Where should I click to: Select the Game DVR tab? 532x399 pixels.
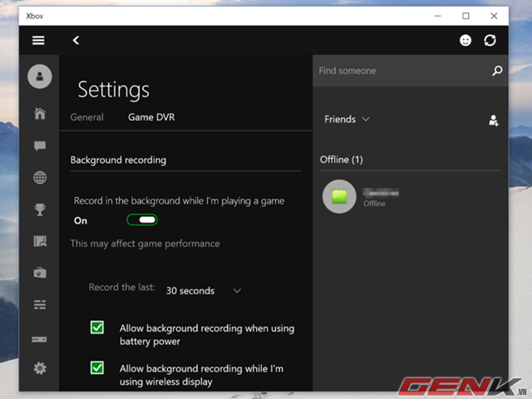pyautogui.click(x=151, y=117)
